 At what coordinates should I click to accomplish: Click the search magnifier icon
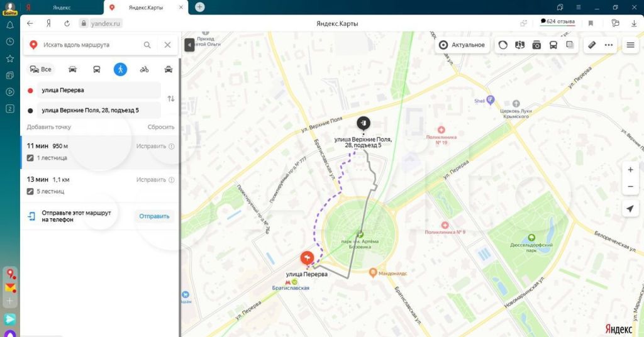click(x=147, y=45)
